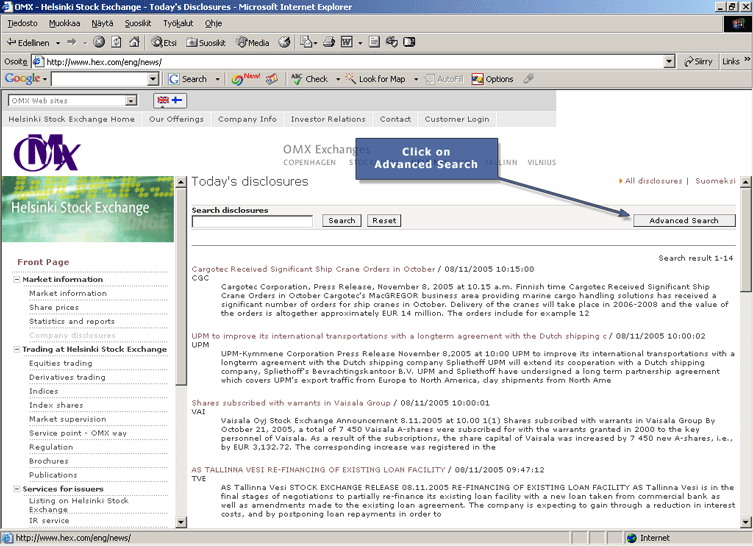753x547 pixels.
Task: Open the Check button dropdown arrow
Action: [338, 79]
